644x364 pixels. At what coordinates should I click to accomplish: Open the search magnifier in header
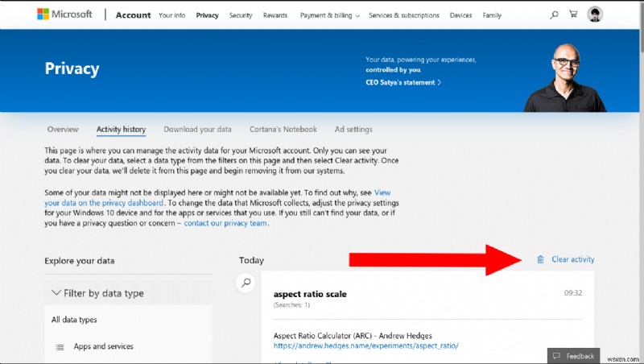554,15
